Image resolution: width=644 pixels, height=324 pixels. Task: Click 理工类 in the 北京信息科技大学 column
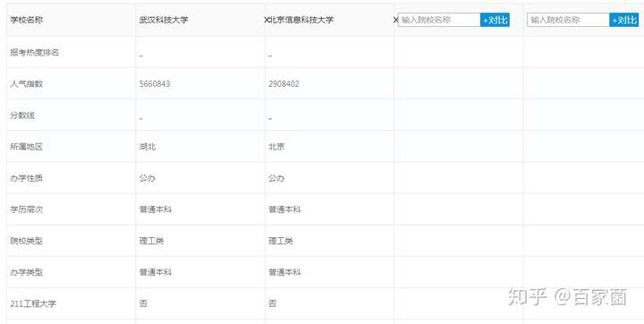[281, 241]
